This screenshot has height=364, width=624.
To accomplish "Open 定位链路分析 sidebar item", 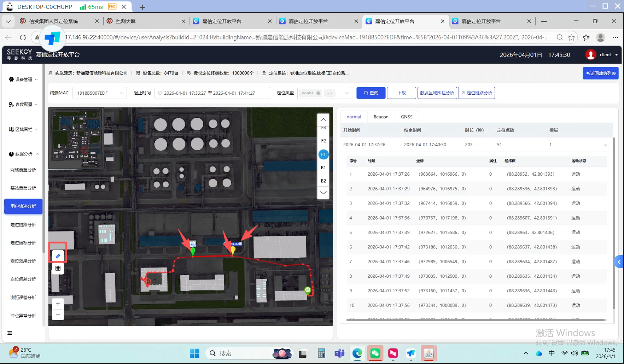I will (x=23, y=225).
